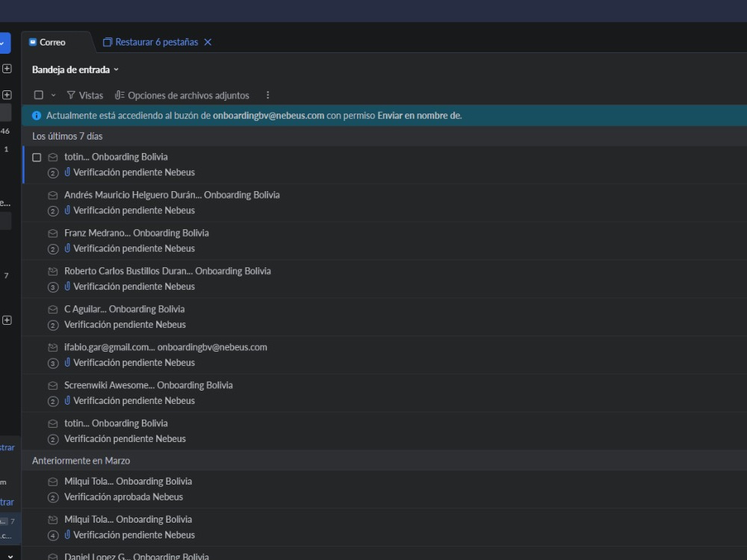Click the info icon in mailbox banner

pyautogui.click(x=36, y=116)
